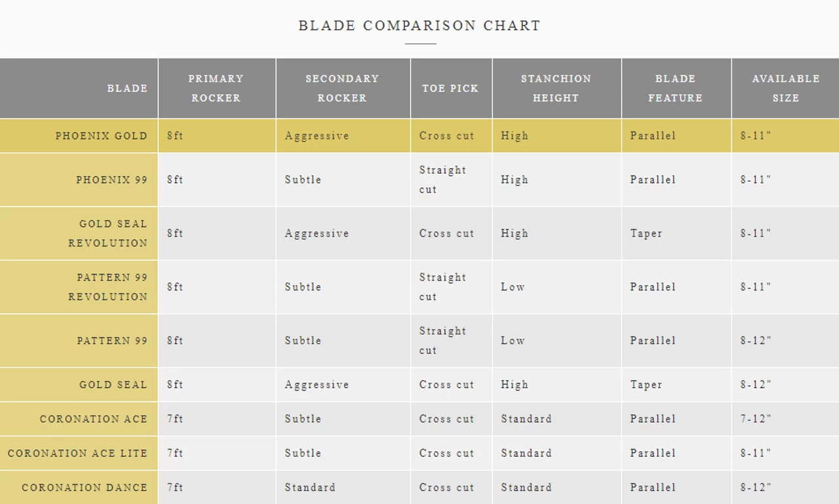Select the Phoenix 99 blade row label
Image resolution: width=839 pixels, height=504 pixels.
(x=111, y=180)
